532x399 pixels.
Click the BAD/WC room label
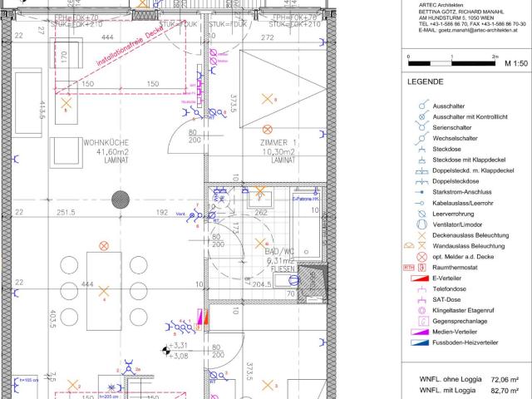pos(279,252)
